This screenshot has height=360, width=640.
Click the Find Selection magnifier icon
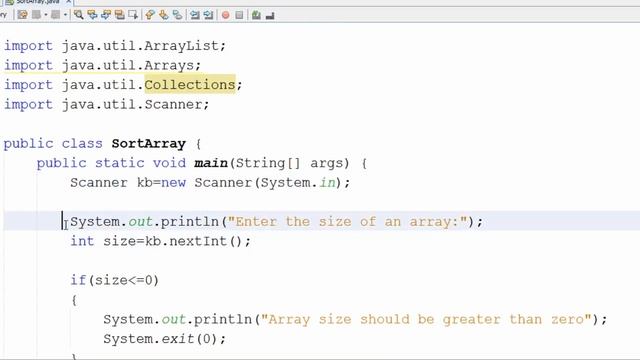coord(78,15)
